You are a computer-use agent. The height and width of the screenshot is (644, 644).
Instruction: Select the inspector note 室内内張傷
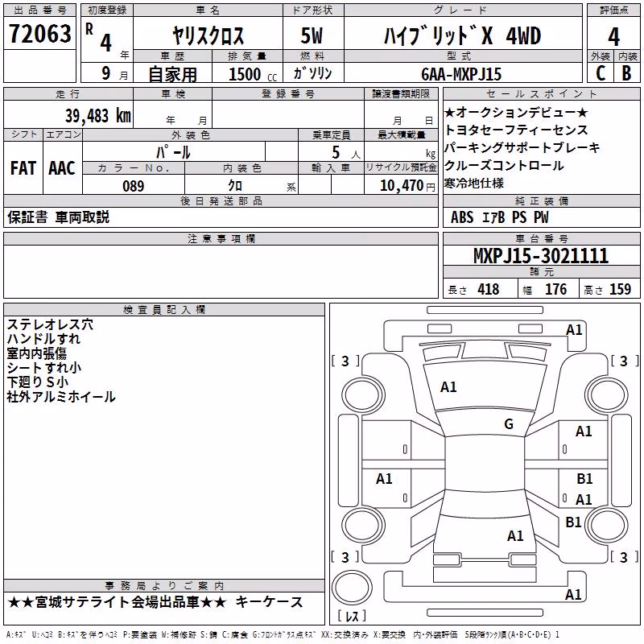[x=36, y=353]
